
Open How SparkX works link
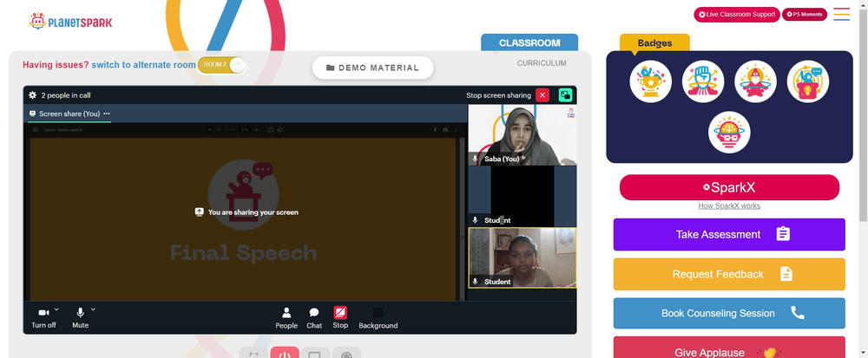coord(729,206)
